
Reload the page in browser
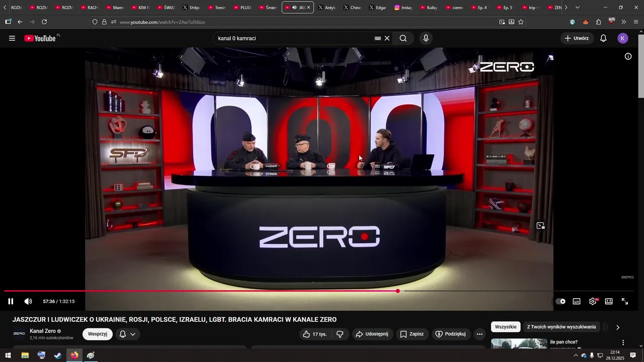click(44, 22)
